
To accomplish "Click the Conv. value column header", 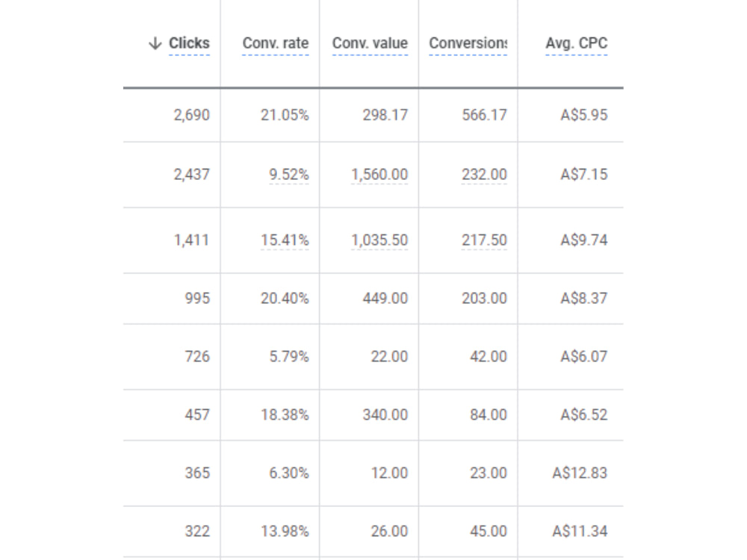I will click(370, 43).
